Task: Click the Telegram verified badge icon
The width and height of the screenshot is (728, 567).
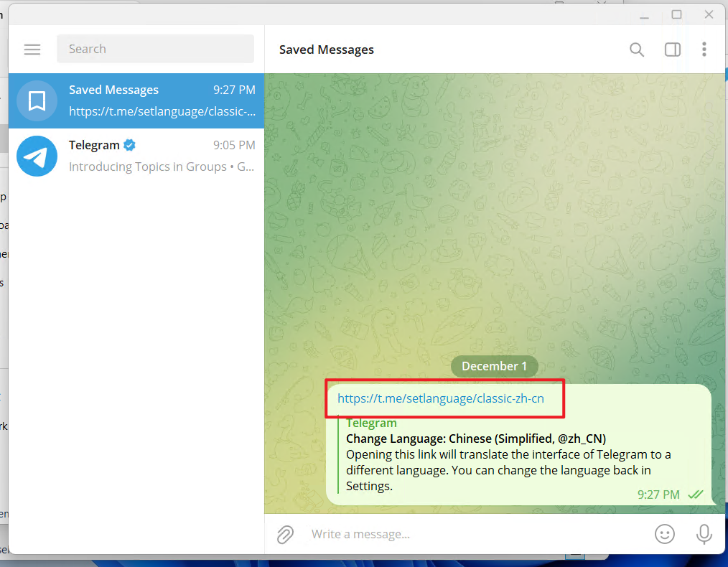Action: (129, 145)
